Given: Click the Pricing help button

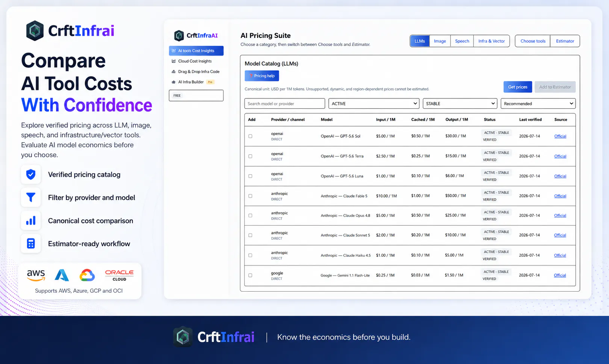Looking at the screenshot, I should [x=262, y=76].
